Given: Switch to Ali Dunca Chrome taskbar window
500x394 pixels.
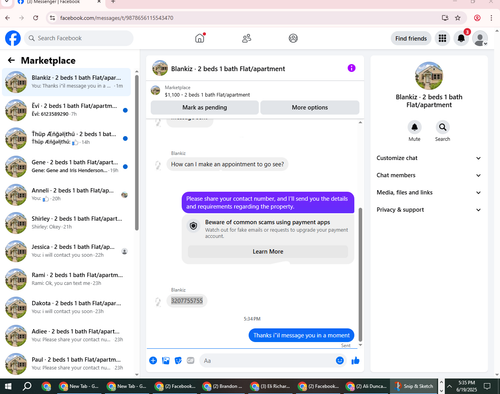Looking at the screenshot, I should [367, 386].
